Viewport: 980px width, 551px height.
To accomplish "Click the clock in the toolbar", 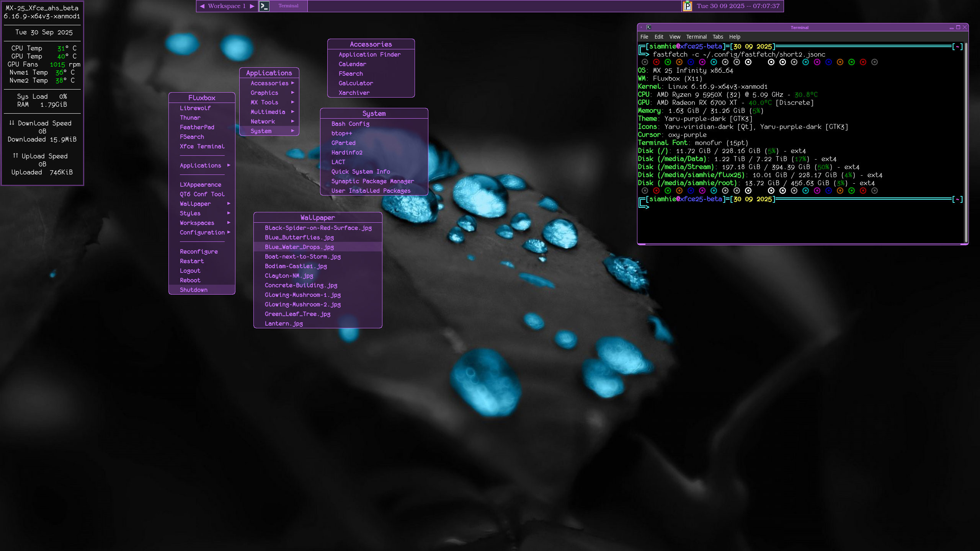I will click(x=738, y=6).
